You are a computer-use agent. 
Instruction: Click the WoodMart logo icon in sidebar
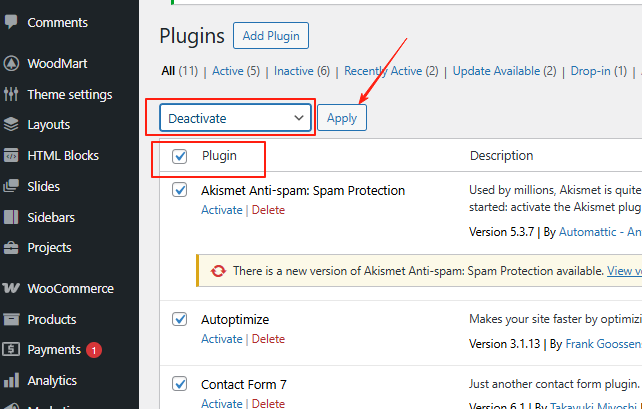pyautogui.click(x=11, y=63)
